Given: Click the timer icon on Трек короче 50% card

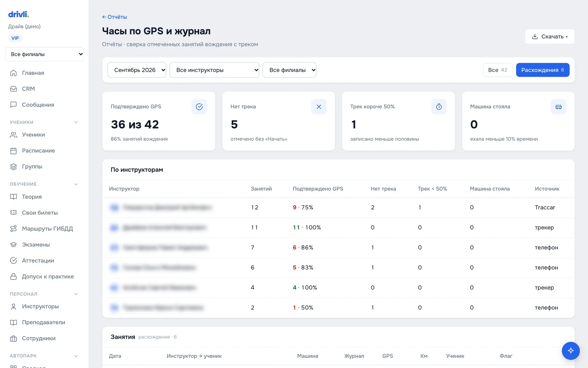Looking at the screenshot, I should 439,107.
